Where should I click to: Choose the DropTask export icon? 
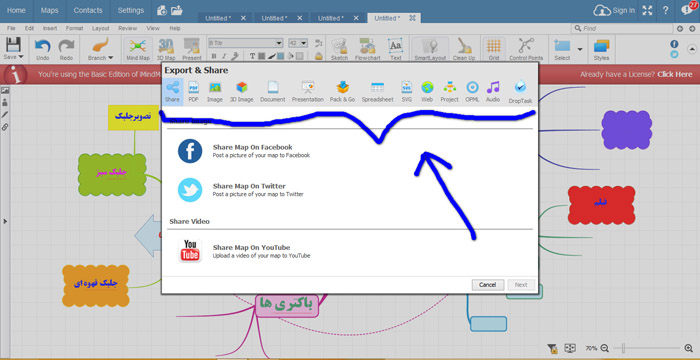coord(520,92)
